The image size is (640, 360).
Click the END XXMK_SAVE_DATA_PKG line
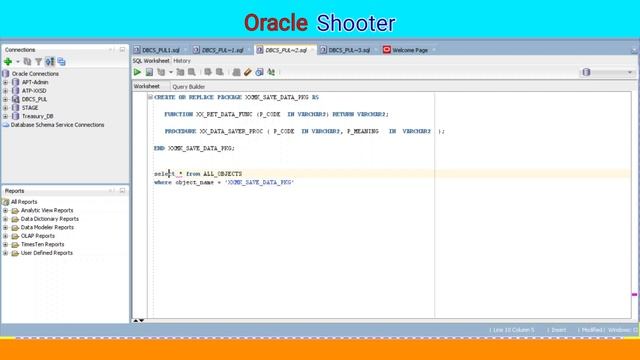pos(194,149)
